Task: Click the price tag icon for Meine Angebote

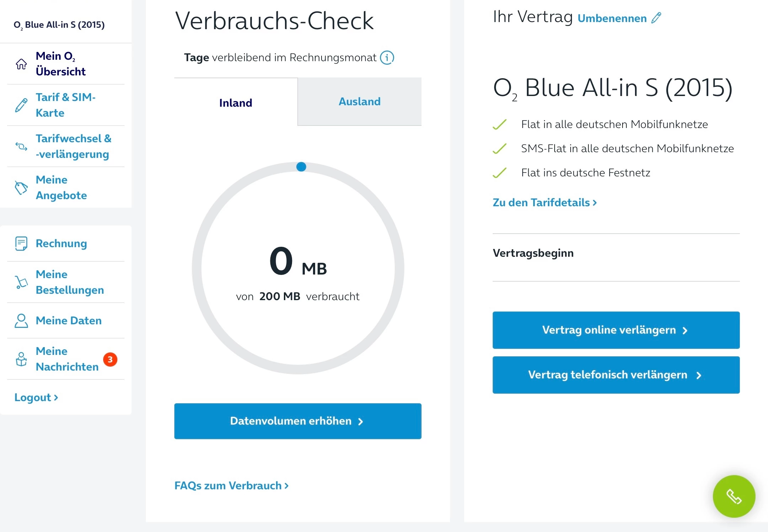Action: click(21, 188)
